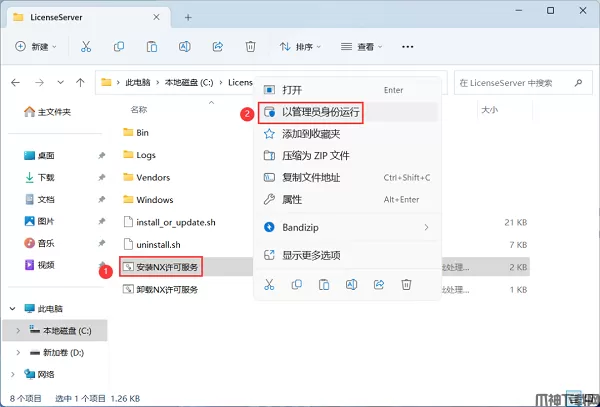This screenshot has height=407, width=600.
Task: Click the 新建 new button
Action: coord(36,47)
